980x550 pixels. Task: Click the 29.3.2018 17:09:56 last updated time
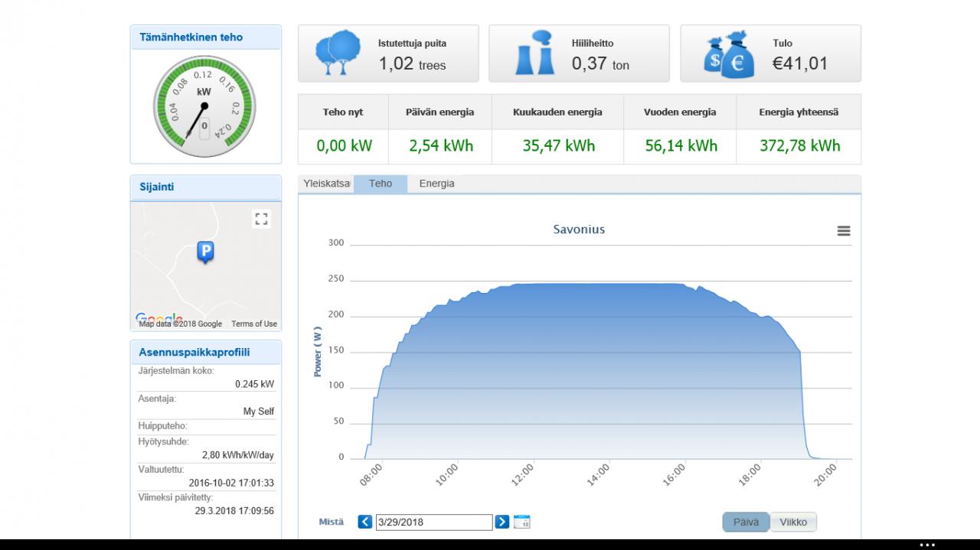[x=234, y=511]
